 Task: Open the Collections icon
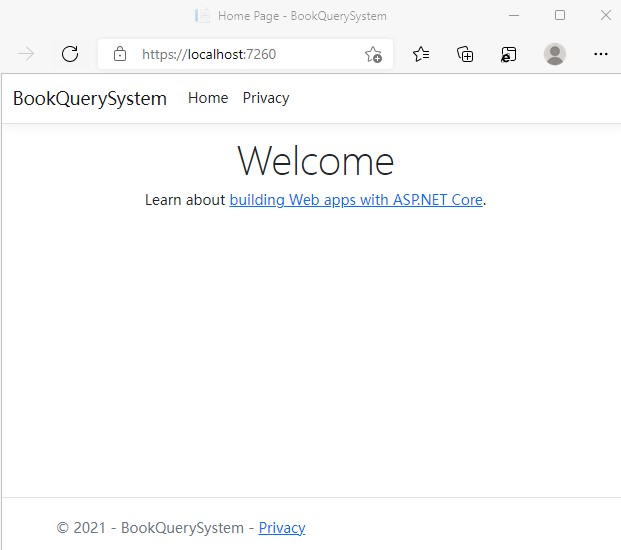click(465, 54)
